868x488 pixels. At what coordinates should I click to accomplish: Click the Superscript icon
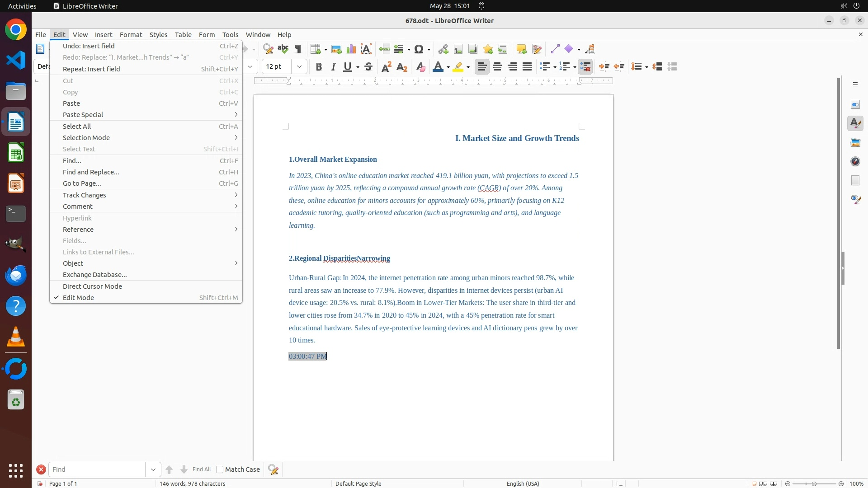pos(387,67)
